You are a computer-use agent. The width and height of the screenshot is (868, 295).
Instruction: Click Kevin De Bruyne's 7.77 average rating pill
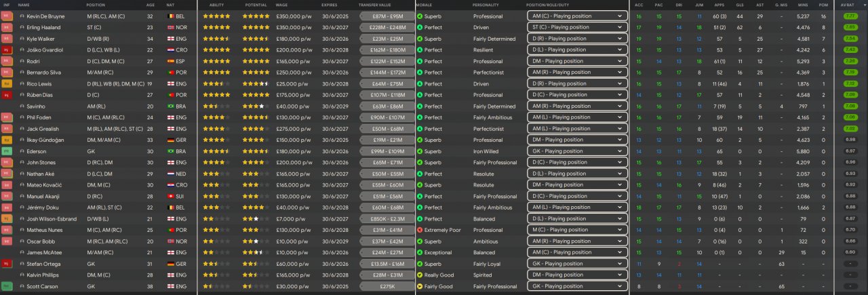pos(850,16)
